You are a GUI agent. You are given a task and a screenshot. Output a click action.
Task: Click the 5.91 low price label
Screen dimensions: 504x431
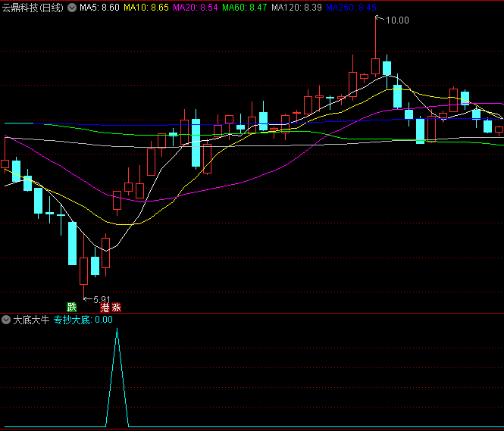[102, 300]
